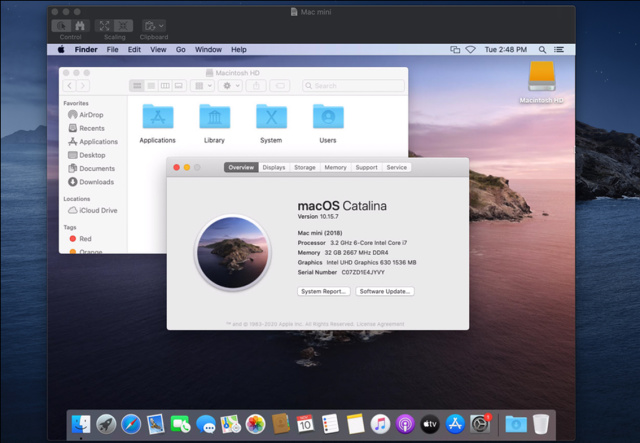Toggle the Scaling fit-to-window button
Screen dimensions: 640x443
104,26
